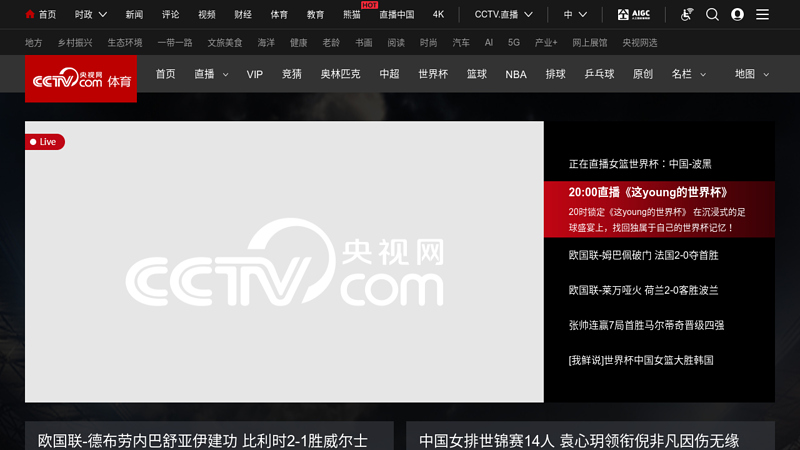This screenshot has width=800, height=450.
Task: Go to 老龄 section
Action: (x=331, y=43)
